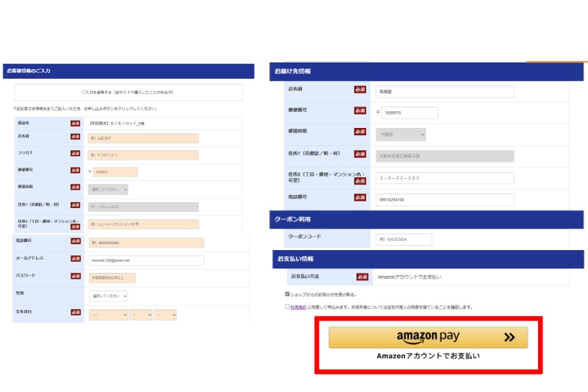Click the 必須 badge next to お支払い方法
The image size is (588, 392).
pos(362,277)
